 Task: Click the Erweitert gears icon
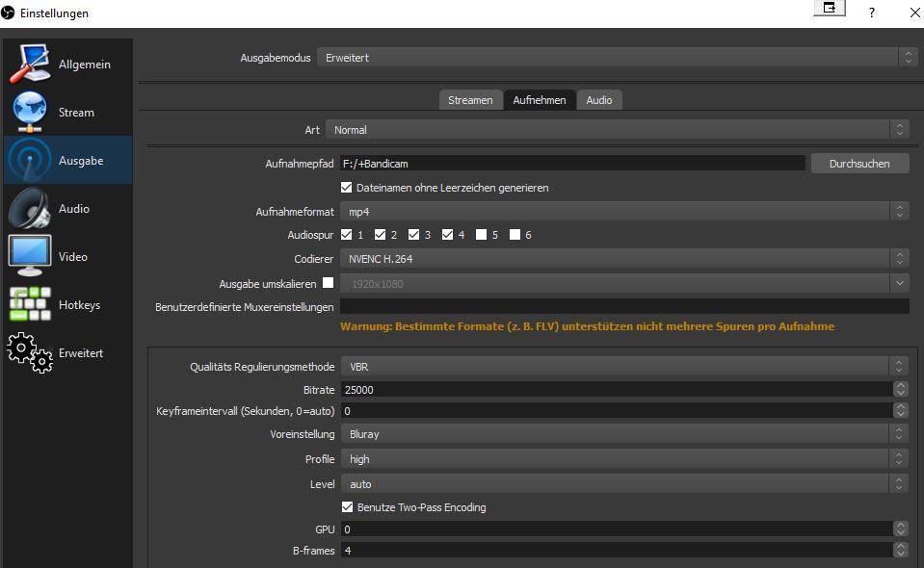pos(30,352)
